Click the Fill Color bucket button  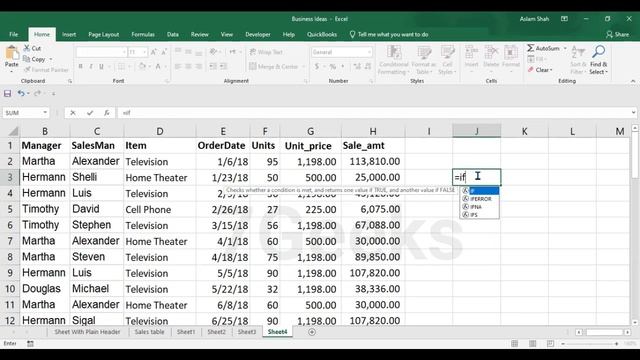(x=141, y=67)
